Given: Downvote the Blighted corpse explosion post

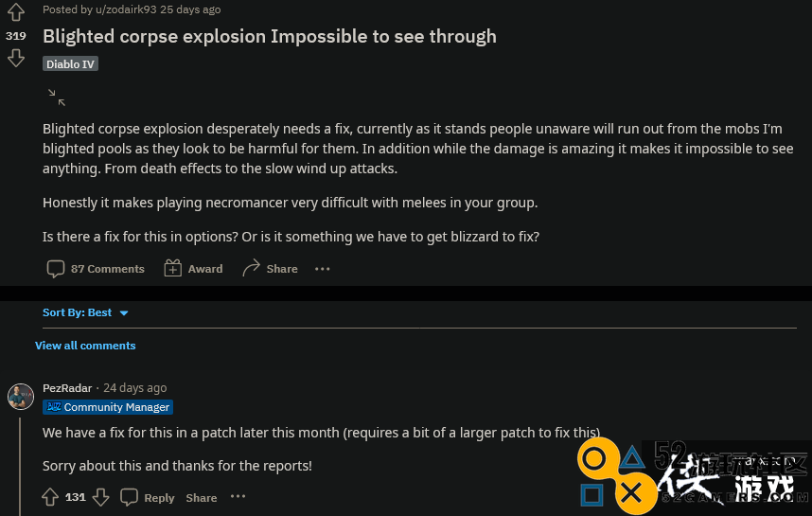Looking at the screenshot, I should click(15, 58).
